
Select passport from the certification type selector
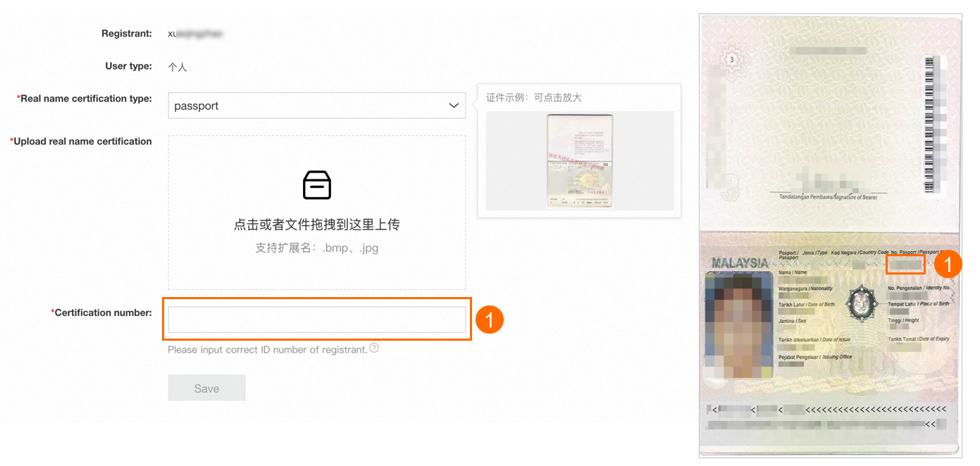coord(316,105)
